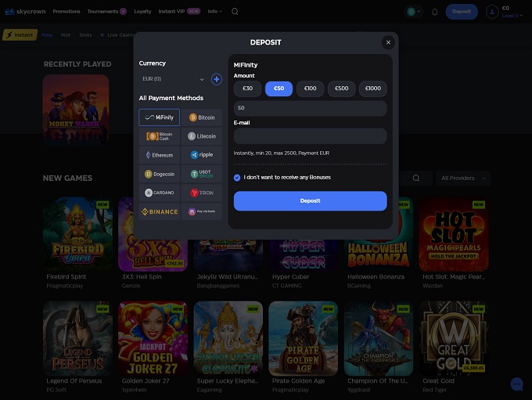Click the plus icon to add currency
The height and width of the screenshot is (400, 532).
(x=217, y=79)
